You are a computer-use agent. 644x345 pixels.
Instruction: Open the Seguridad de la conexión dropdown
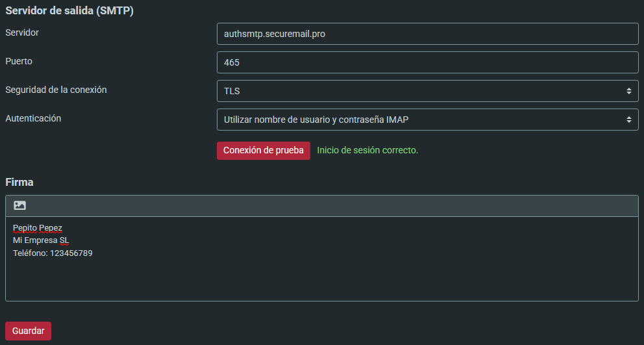[427, 91]
